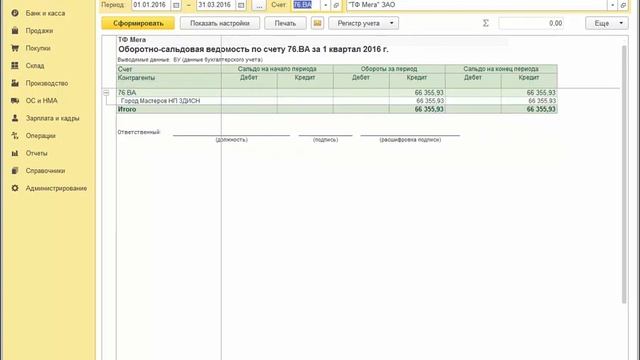Click the Печать button
This screenshot has height=360, width=640.
(x=285, y=23)
